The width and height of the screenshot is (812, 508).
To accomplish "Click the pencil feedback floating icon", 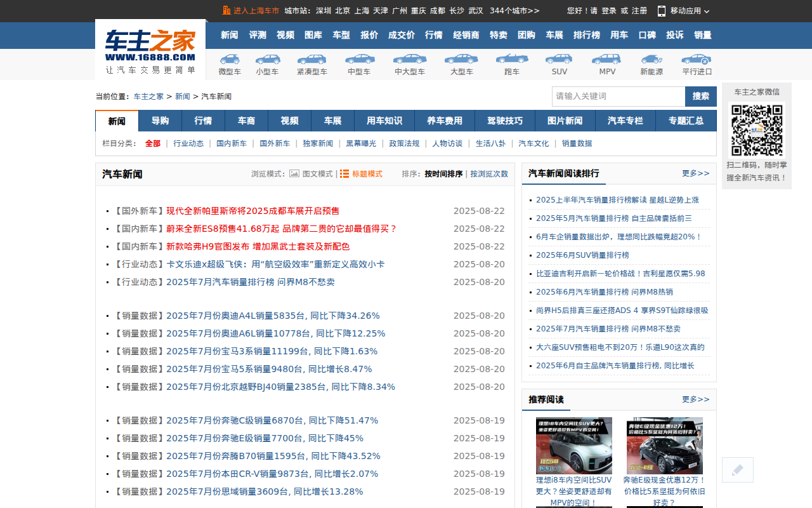I will tap(737, 470).
